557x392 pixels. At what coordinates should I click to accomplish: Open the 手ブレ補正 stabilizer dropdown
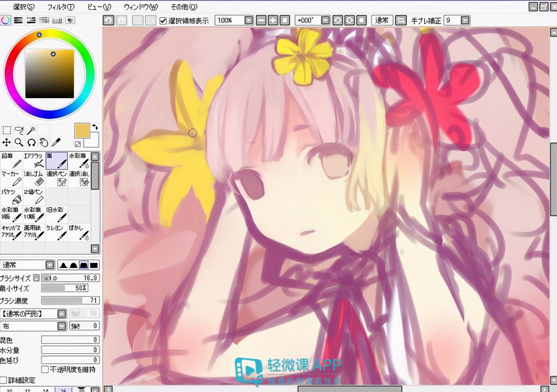tap(465, 20)
